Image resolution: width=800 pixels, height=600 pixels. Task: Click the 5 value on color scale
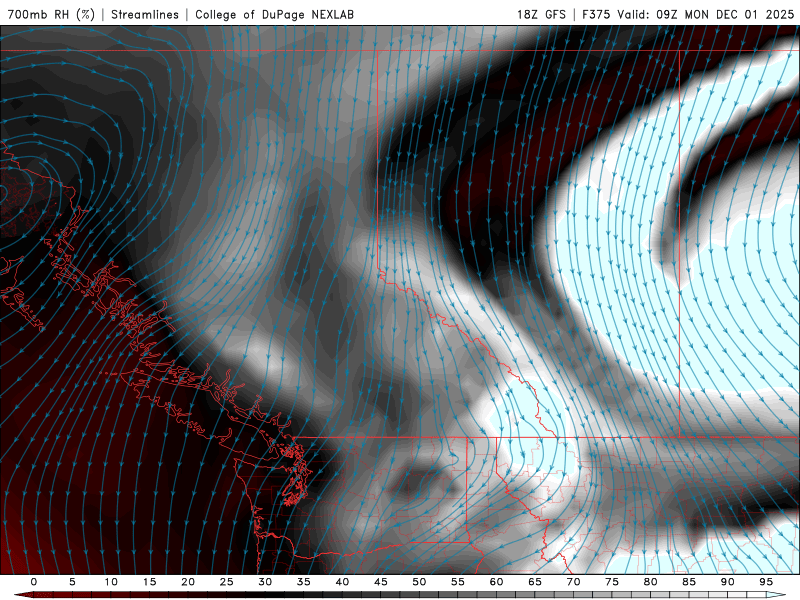coord(72,582)
